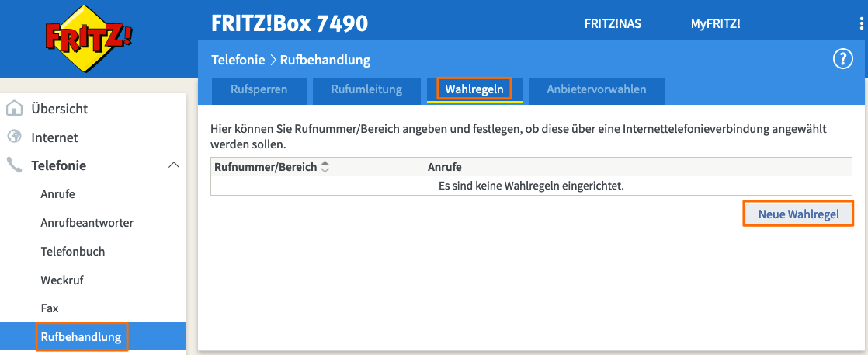Image resolution: width=868 pixels, height=355 pixels.
Task: Sort by Rufnummer/Bereich arrows icon
Action: point(325,167)
